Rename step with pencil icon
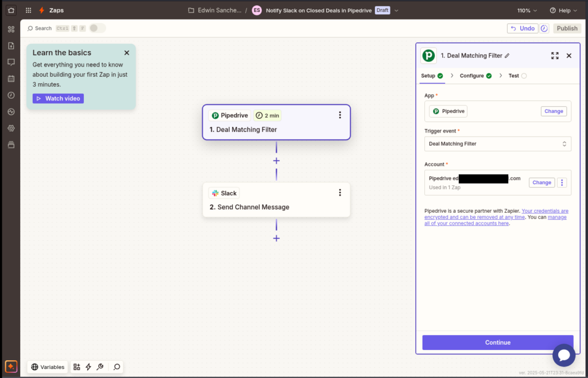 [x=507, y=56]
